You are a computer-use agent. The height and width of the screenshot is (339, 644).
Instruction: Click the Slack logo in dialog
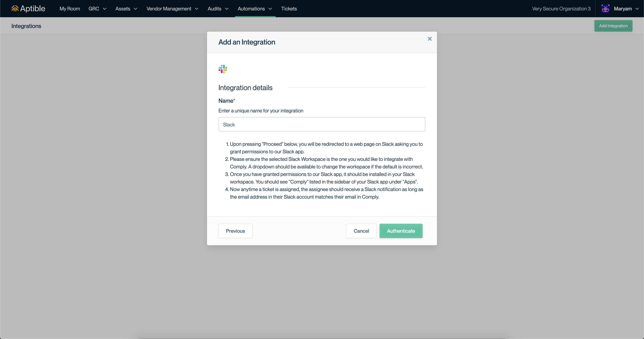point(222,69)
